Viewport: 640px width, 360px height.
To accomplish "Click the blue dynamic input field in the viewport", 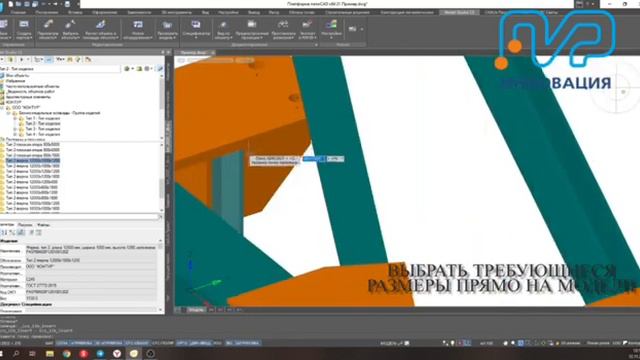I will click(x=313, y=158).
